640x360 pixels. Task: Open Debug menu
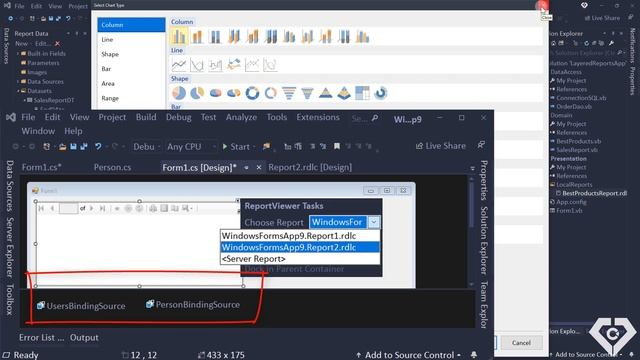click(178, 117)
